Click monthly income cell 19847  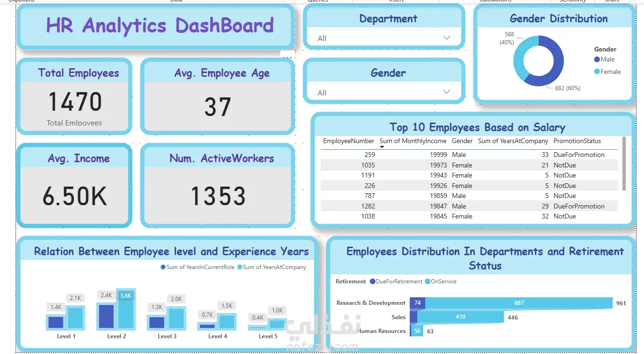click(x=439, y=206)
